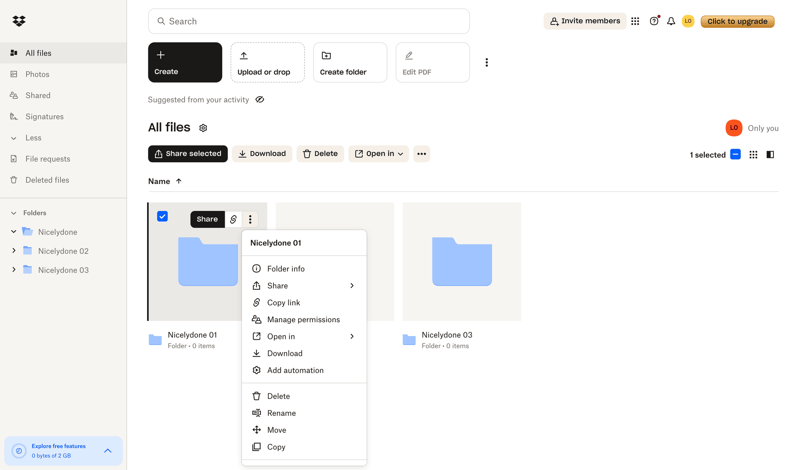800x470 pixels.
Task: Open File requests in the sidebar
Action: coord(63,159)
